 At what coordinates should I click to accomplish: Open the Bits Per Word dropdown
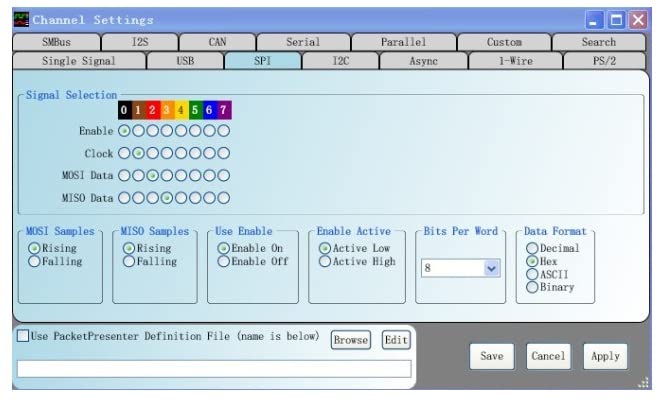pyautogui.click(x=491, y=268)
